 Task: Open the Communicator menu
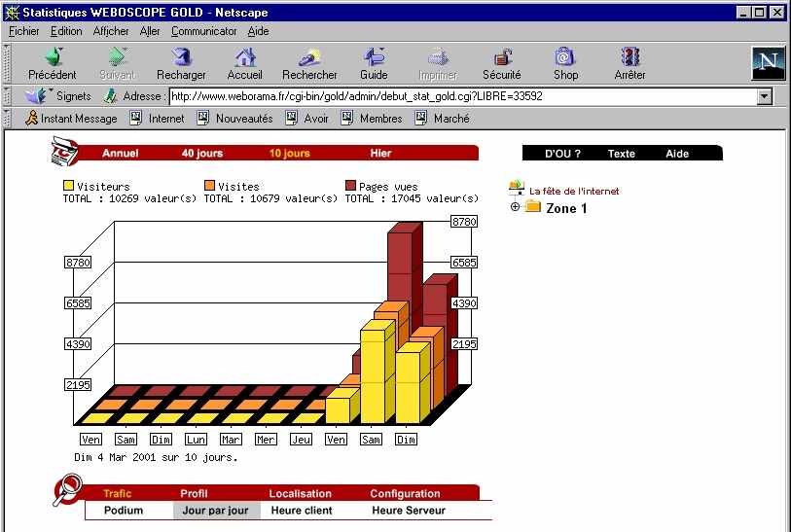pos(203,31)
